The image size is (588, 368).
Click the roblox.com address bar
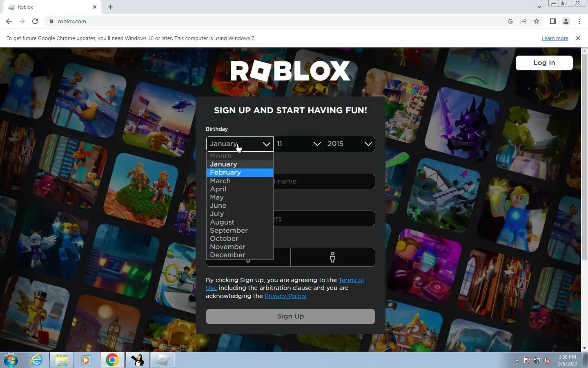coord(274,21)
